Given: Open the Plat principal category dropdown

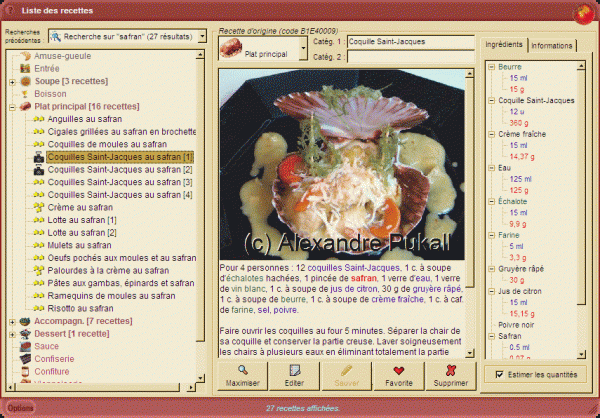Looking at the screenshot, I should click(x=304, y=45).
